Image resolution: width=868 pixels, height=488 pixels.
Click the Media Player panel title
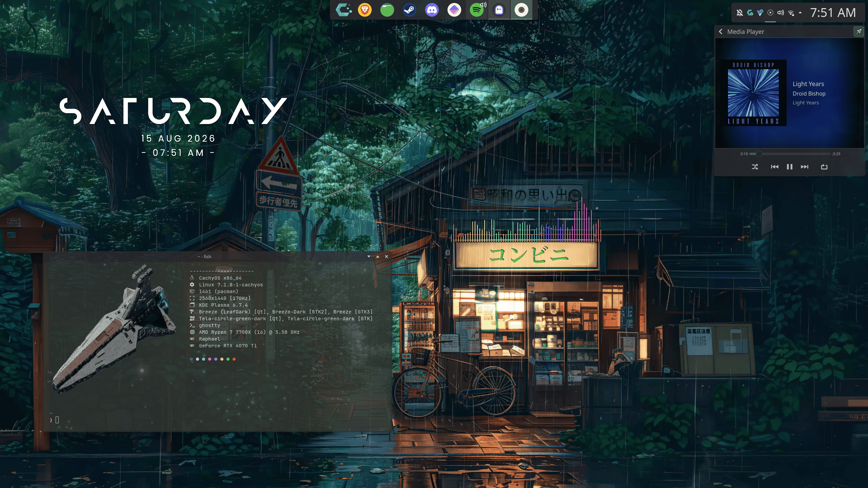pos(746,32)
